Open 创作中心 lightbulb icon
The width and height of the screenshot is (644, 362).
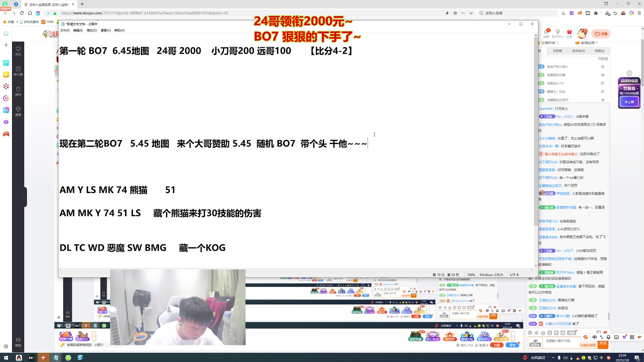(x=557, y=33)
